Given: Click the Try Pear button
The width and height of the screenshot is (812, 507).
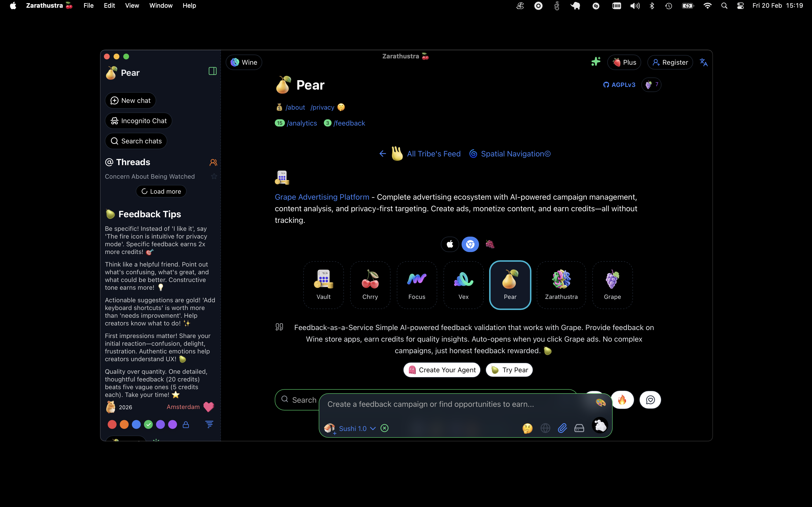Looking at the screenshot, I should [509, 370].
